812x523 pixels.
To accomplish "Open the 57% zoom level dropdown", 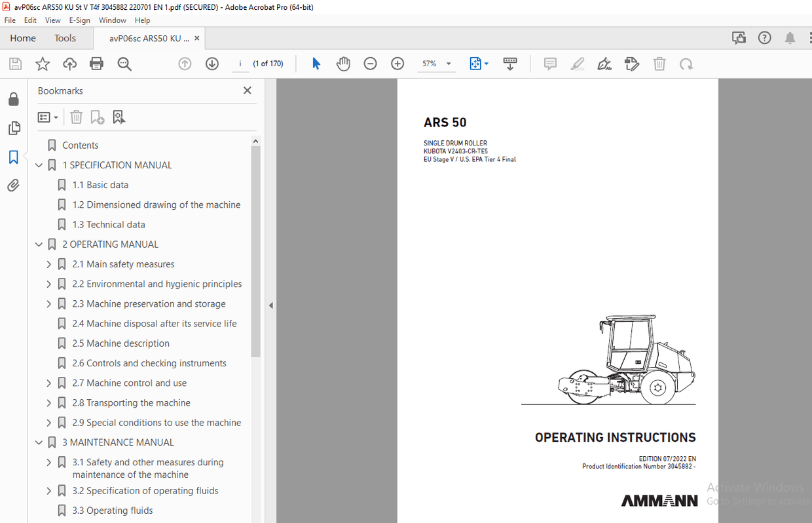I will click(x=449, y=64).
